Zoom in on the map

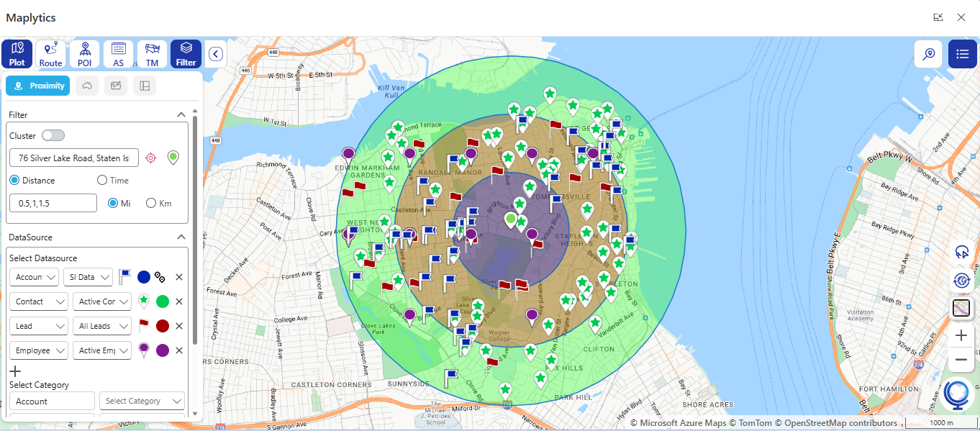click(x=961, y=335)
